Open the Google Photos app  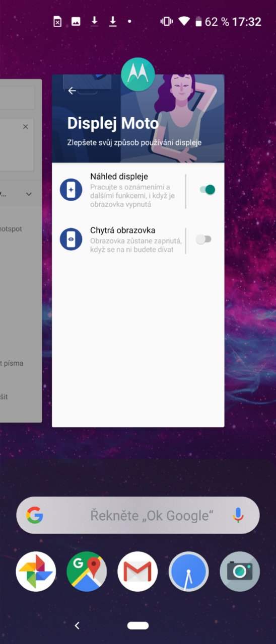36,572
